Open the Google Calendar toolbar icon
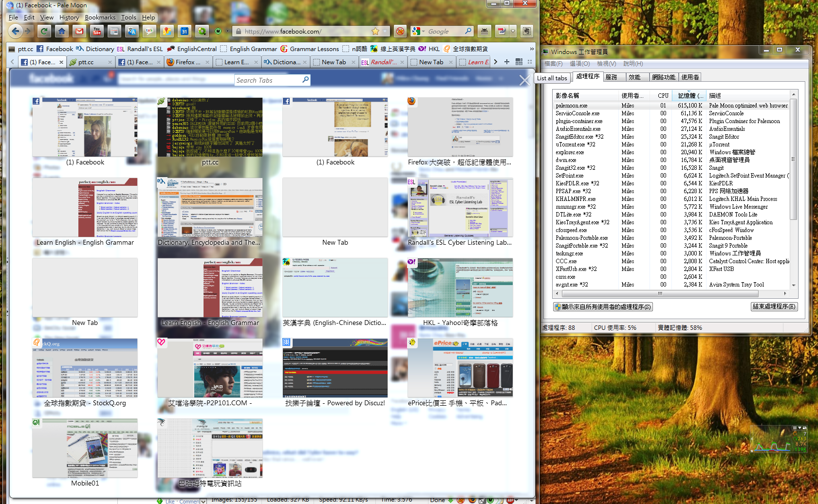 pos(185,32)
